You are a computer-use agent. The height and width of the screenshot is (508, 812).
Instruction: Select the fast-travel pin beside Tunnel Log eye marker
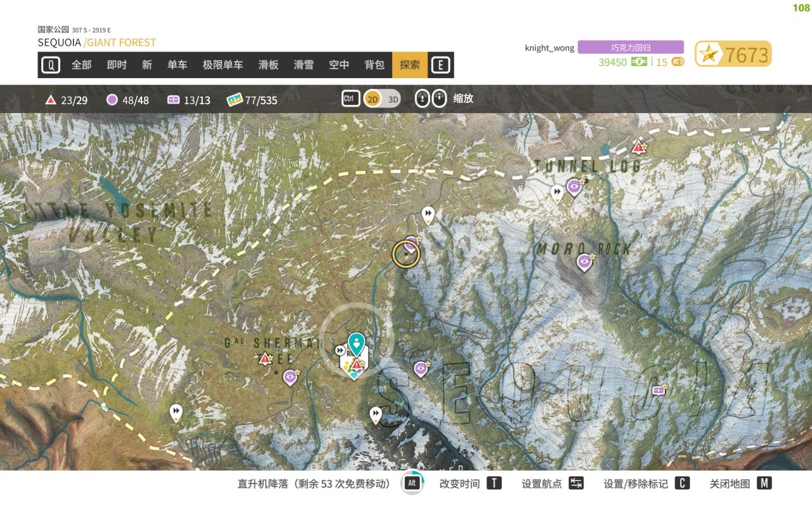pyautogui.click(x=557, y=193)
